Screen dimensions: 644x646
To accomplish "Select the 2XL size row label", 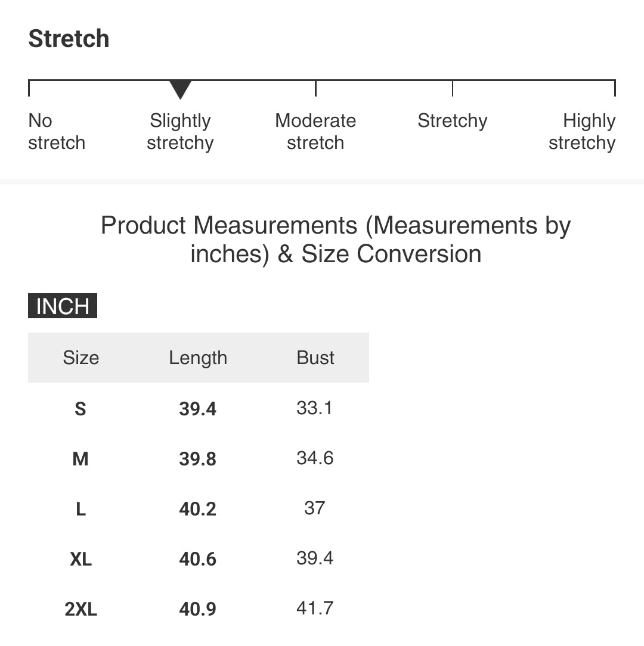I will 81,609.
